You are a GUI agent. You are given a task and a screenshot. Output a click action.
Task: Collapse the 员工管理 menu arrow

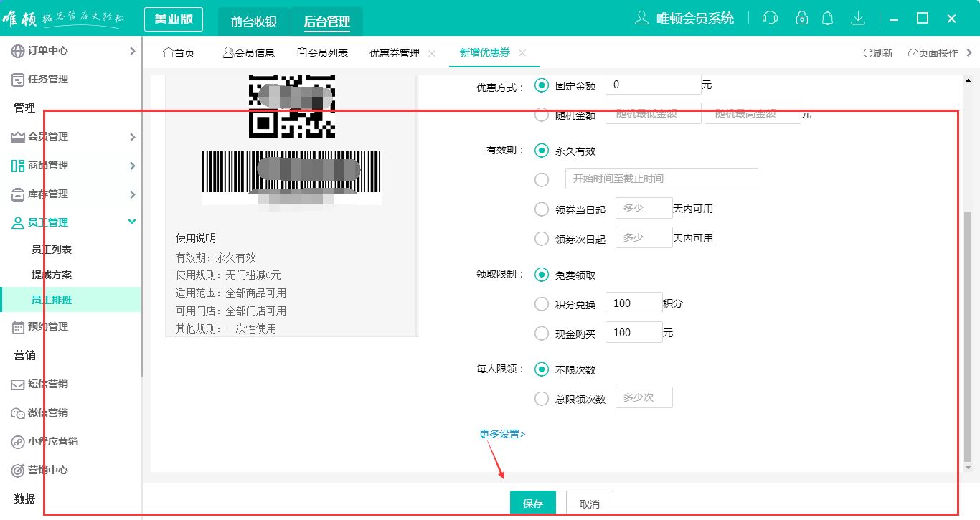tap(132, 222)
